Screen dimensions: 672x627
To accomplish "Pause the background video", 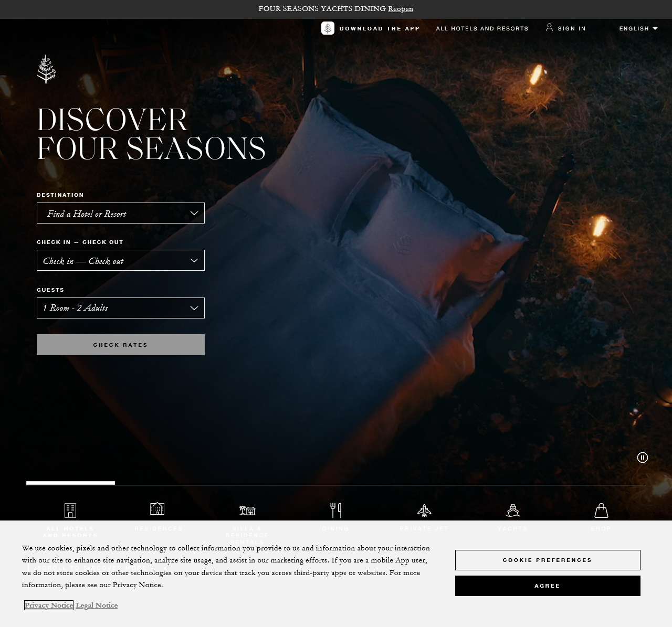I will (x=643, y=458).
